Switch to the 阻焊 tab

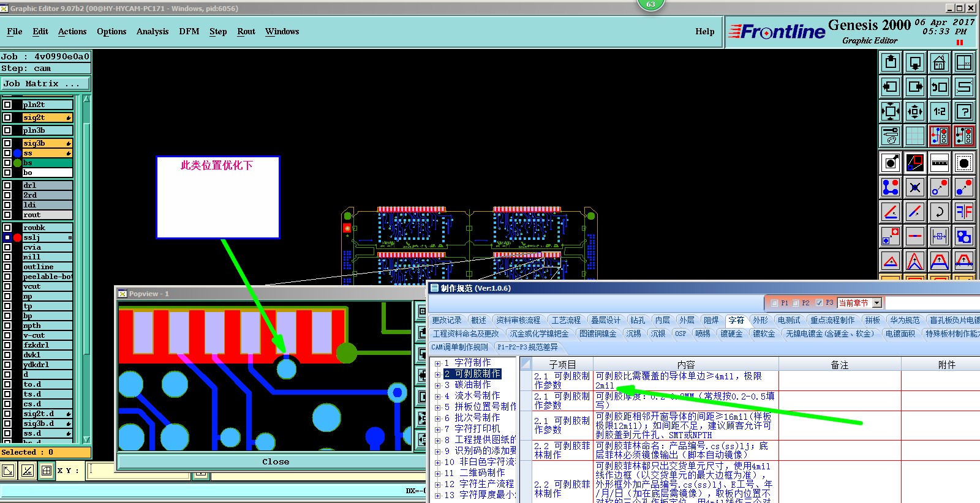tap(711, 320)
